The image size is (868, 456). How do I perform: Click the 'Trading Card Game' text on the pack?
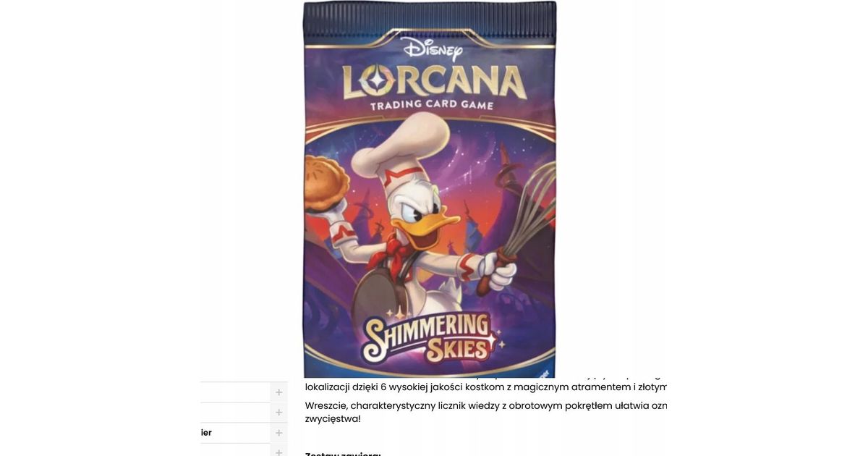coord(432,105)
